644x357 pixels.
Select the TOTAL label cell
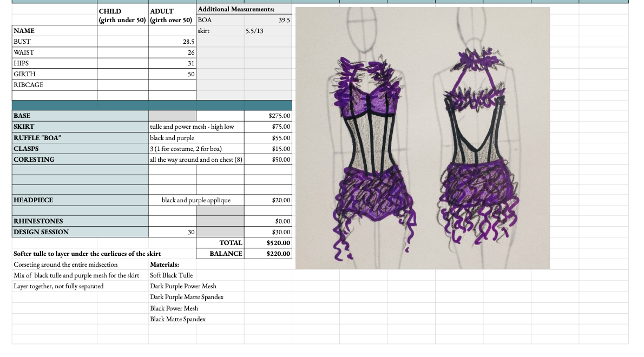(220, 242)
